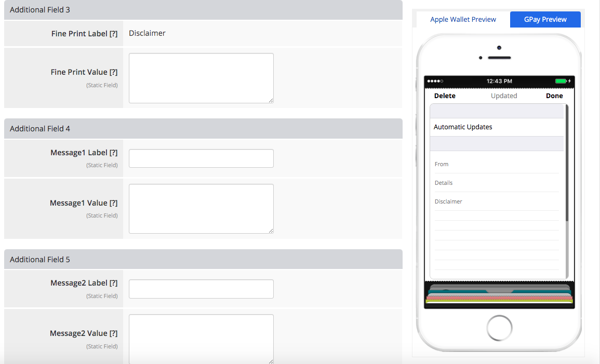Click the Message1 Label [?] help label
The height and width of the screenshot is (364, 600).
pyautogui.click(x=84, y=153)
